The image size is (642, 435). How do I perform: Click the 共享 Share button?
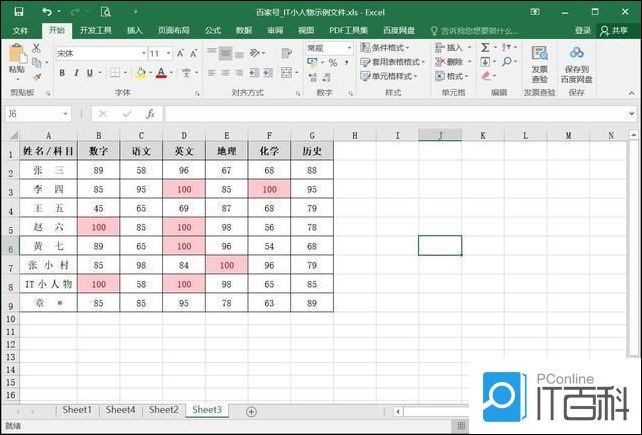pos(614,31)
